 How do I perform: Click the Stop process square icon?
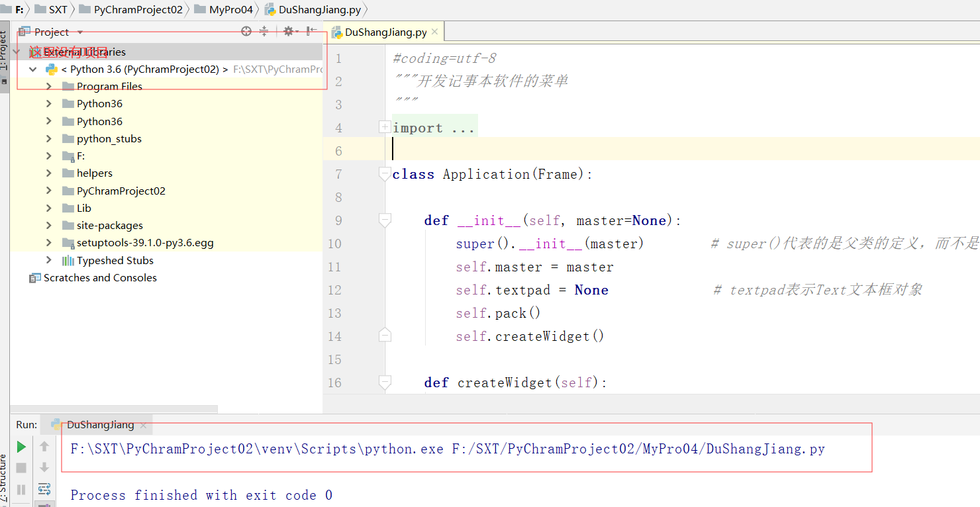click(x=21, y=468)
